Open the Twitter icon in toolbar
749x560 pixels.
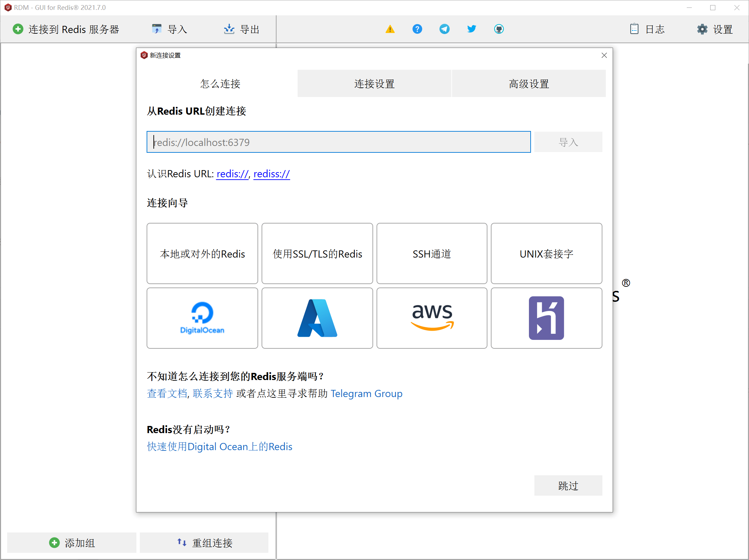click(x=471, y=29)
